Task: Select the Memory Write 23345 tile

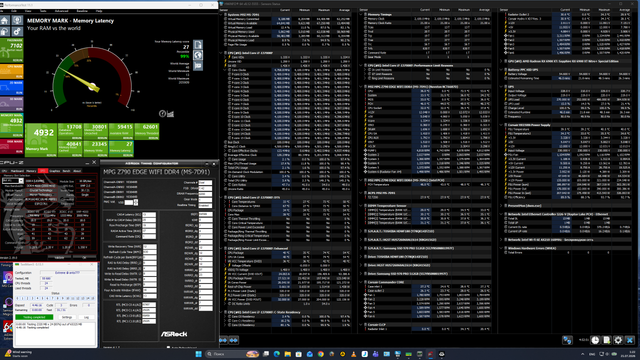Action: [96, 149]
